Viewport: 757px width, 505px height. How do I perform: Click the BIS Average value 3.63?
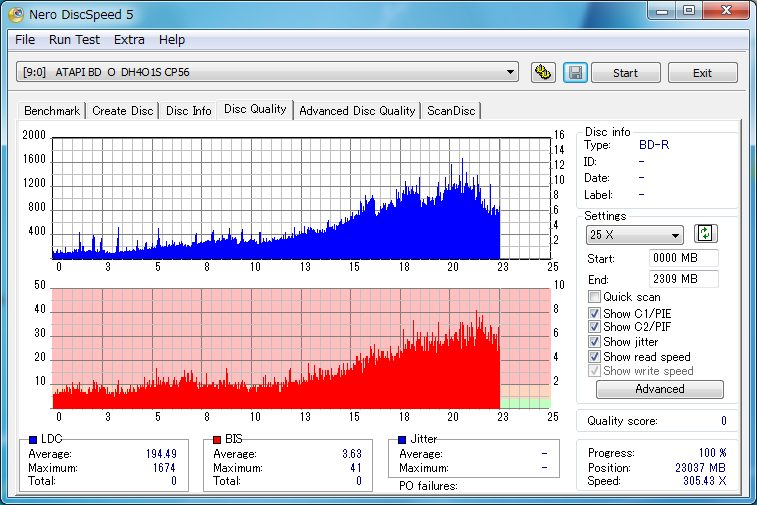[352, 454]
